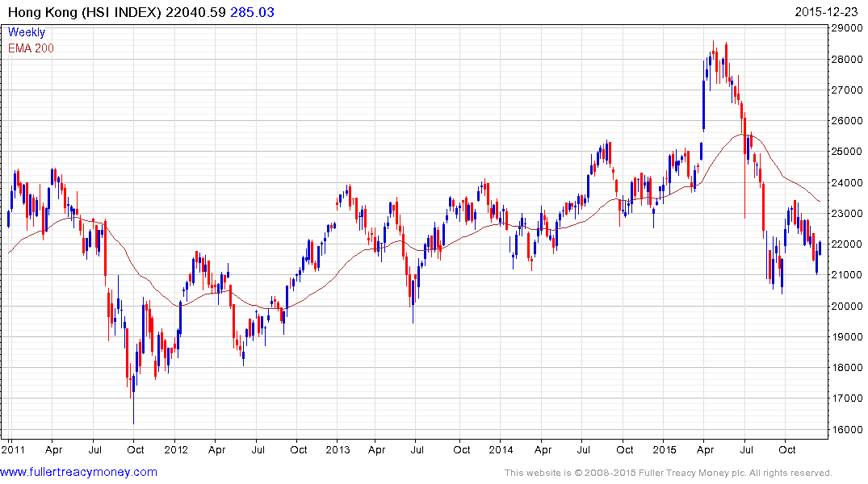868x484 pixels.
Task: Click the Oct label before 2013
Action: (299, 449)
